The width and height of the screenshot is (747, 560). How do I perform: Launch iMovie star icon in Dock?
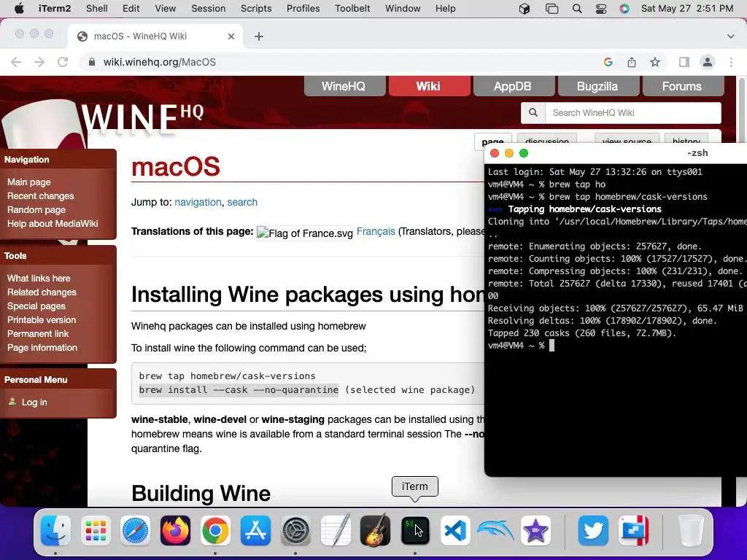(535, 530)
